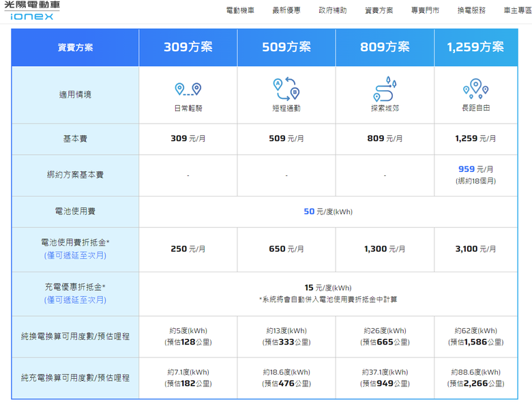Click the 資費方案 table header cell
532x404 pixels.
pyautogui.click(x=75, y=47)
